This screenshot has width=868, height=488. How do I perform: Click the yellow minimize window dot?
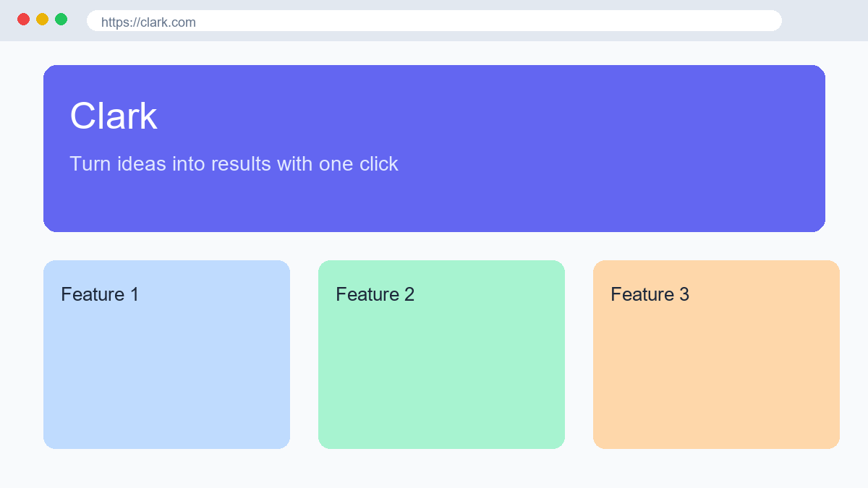coord(42,20)
